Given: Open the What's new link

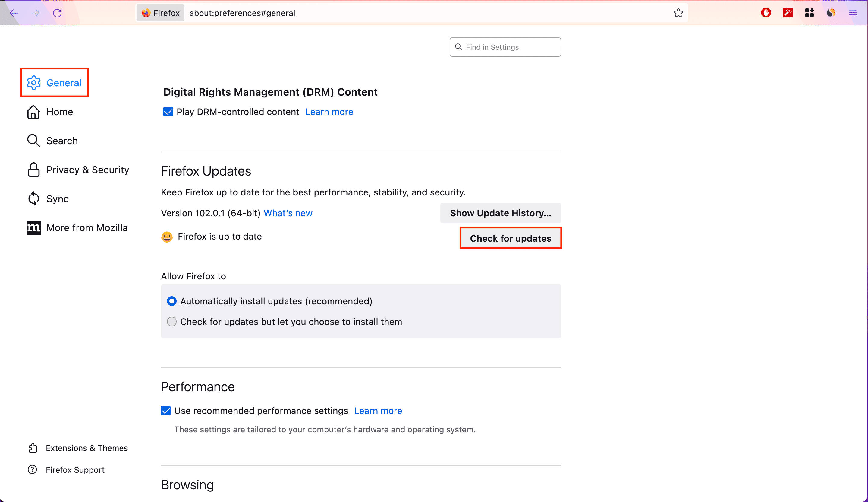Looking at the screenshot, I should (x=288, y=213).
